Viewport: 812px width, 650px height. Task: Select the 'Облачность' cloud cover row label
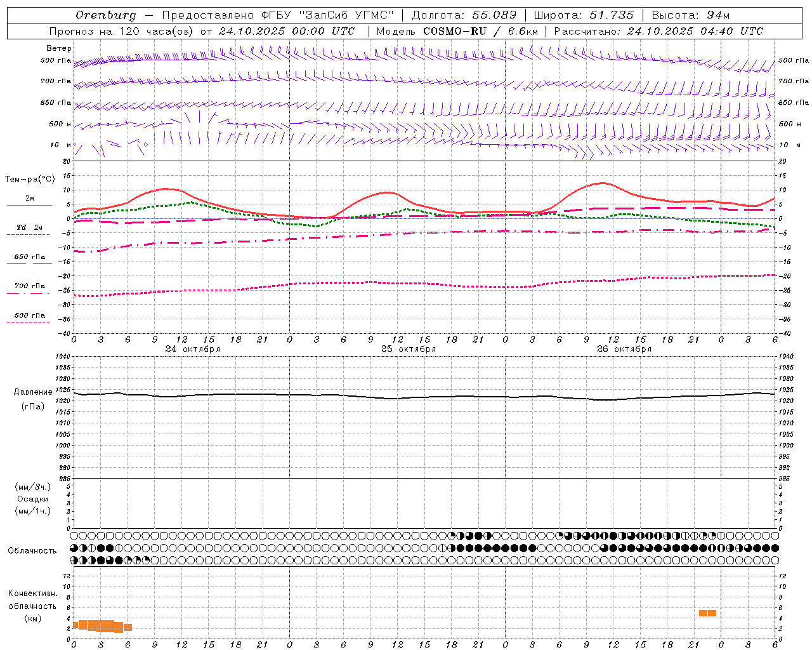pyautogui.click(x=32, y=551)
